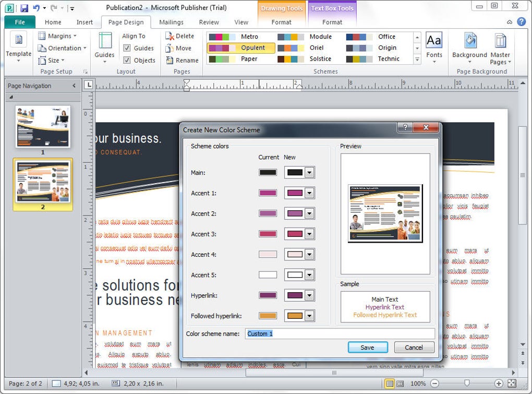Expand the Accent 1 new color dropdown
The image size is (532, 394).
pyautogui.click(x=309, y=193)
